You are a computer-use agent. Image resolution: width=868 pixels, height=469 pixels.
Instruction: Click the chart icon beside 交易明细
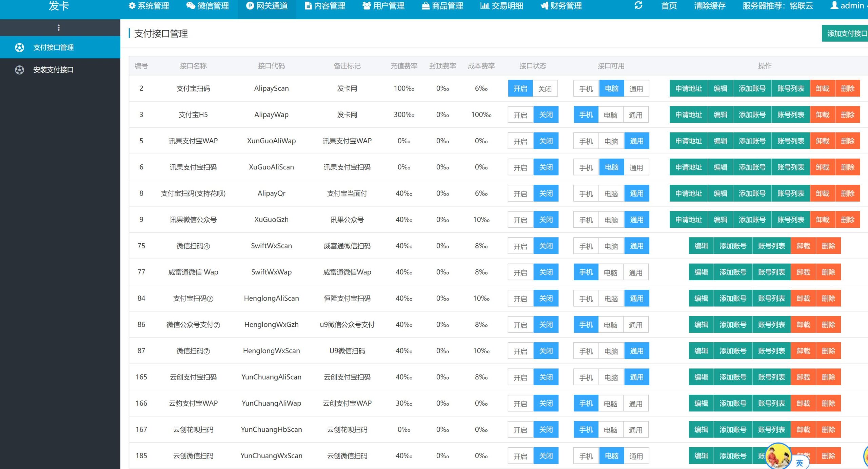[485, 6]
